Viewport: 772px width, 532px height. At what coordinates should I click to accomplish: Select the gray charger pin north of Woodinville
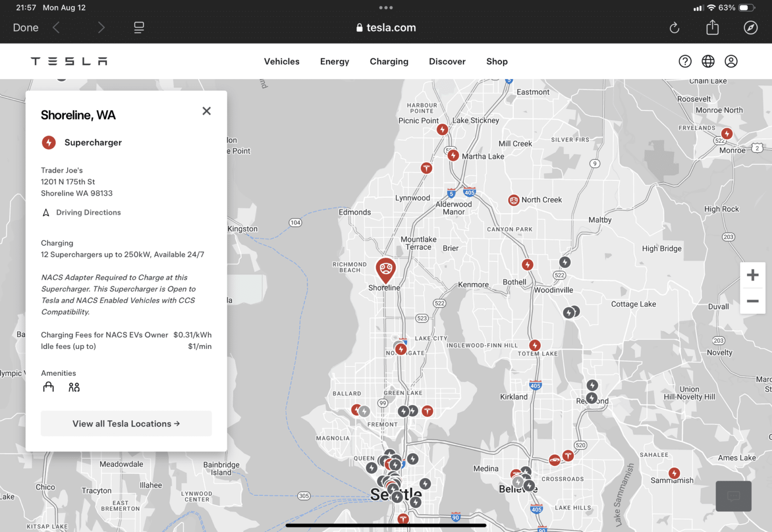tap(565, 262)
